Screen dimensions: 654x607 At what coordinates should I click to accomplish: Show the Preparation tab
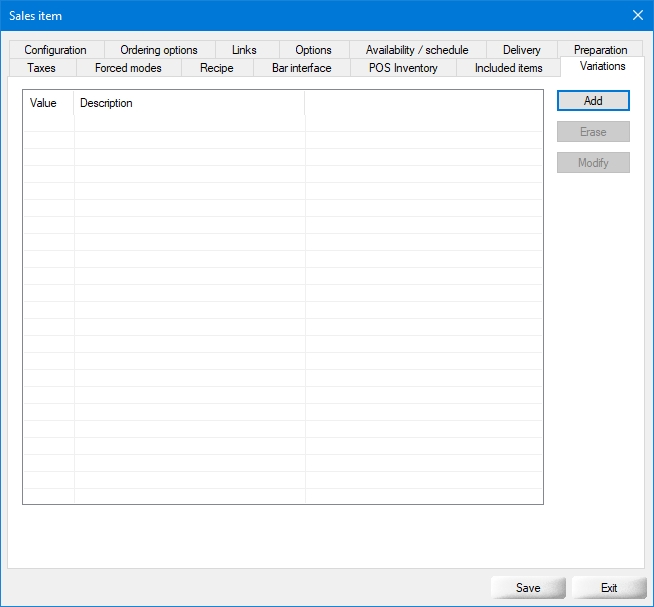click(x=600, y=50)
